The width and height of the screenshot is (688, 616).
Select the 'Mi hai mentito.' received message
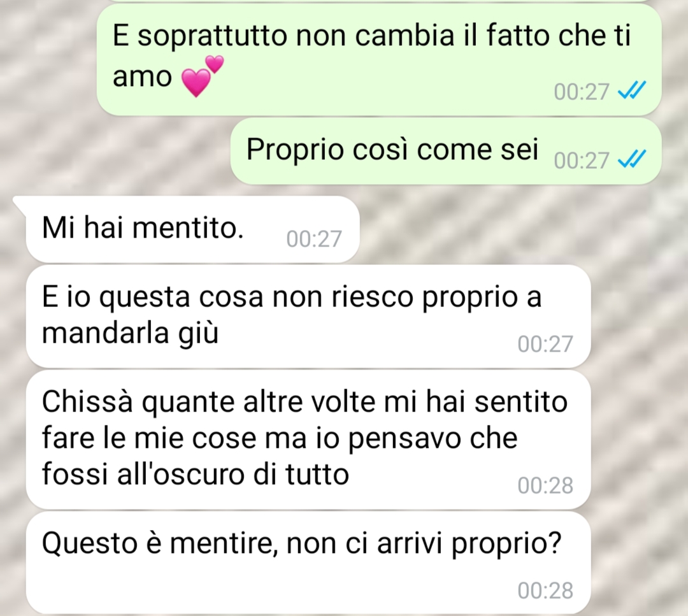pyautogui.click(x=192, y=229)
